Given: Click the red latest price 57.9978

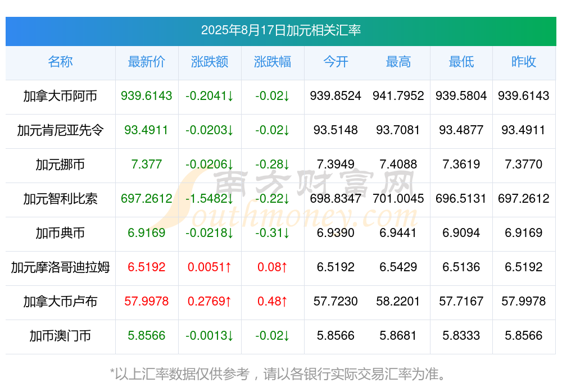Looking at the screenshot, I should [x=147, y=302].
